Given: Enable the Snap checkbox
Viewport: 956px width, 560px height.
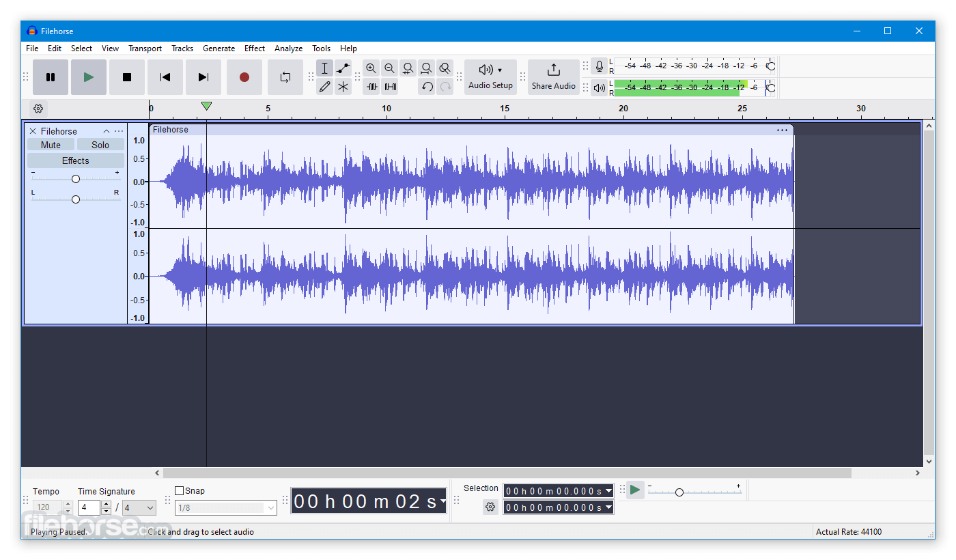Looking at the screenshot, I should coord(180,490).
